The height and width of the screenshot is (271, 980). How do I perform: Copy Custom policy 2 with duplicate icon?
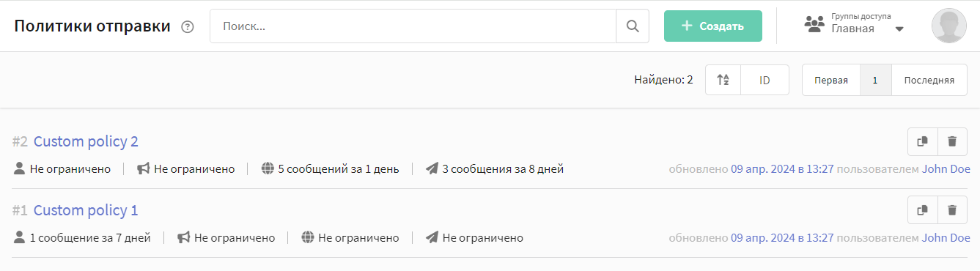[923, 141]
